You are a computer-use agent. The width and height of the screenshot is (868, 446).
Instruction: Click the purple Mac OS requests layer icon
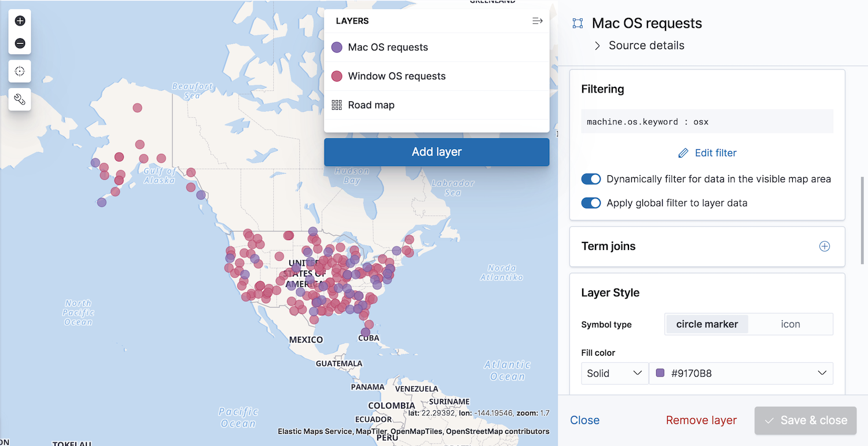tap(337, 47)
